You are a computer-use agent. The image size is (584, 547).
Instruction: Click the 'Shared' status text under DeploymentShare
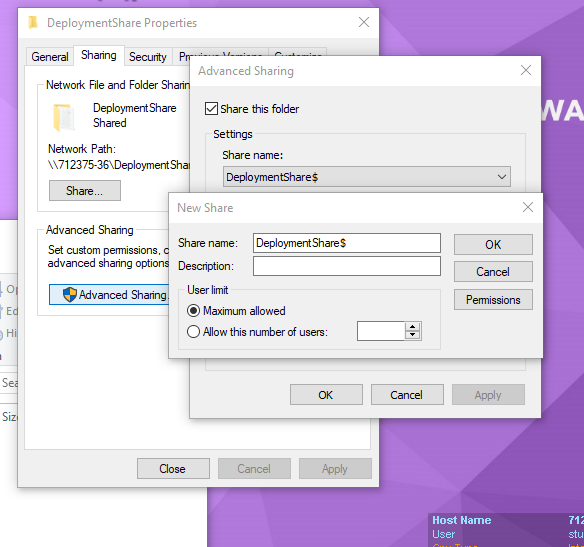click(x=110, y=123)
